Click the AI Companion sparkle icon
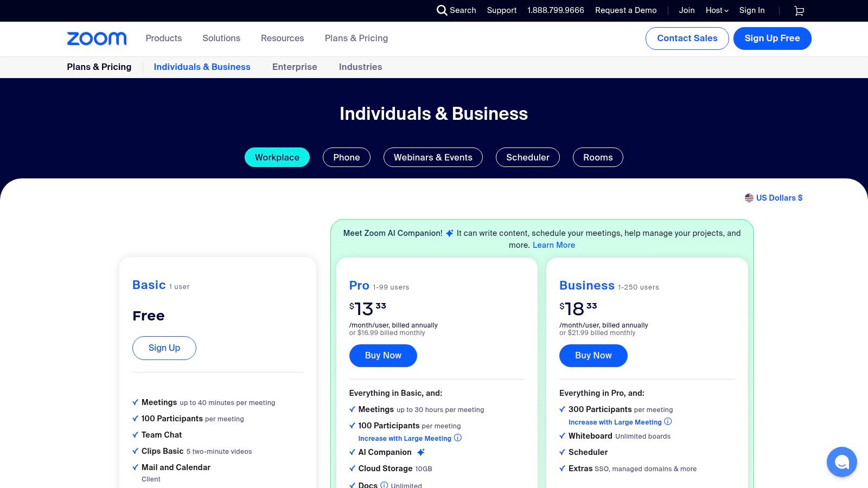Viewport: 868px width, 488px height. click(x=421, y=452)
